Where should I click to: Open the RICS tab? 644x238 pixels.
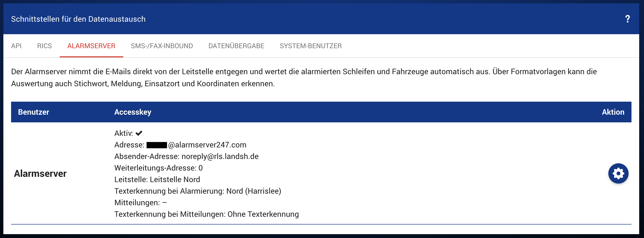tap(44, 46)
